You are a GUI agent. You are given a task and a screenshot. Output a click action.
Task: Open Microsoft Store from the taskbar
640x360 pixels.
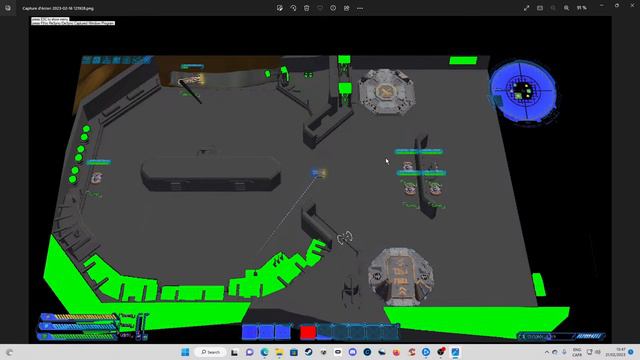(294, 352)
